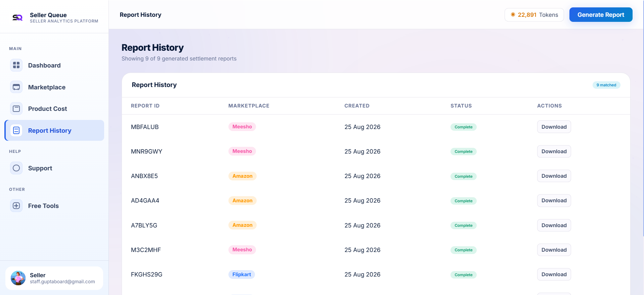Click the Free Tools plus icon
Screen dimensions: 644x295
tap(16, 206)
